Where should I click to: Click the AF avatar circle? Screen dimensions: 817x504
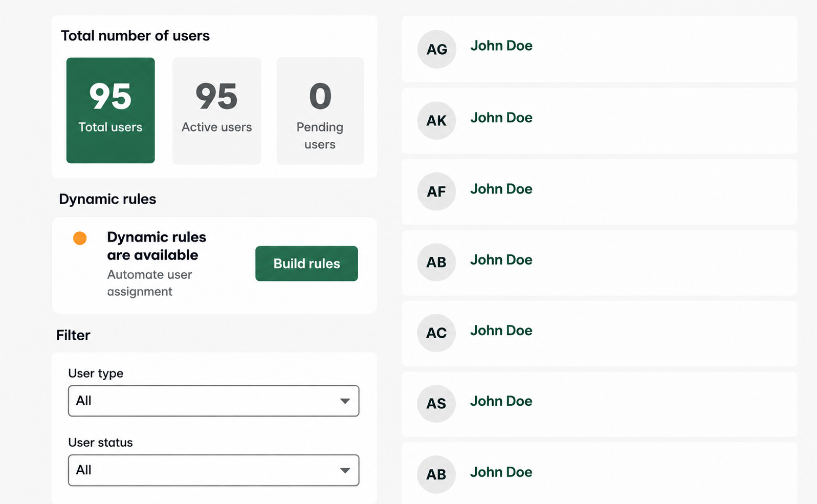tap(436, 191)
